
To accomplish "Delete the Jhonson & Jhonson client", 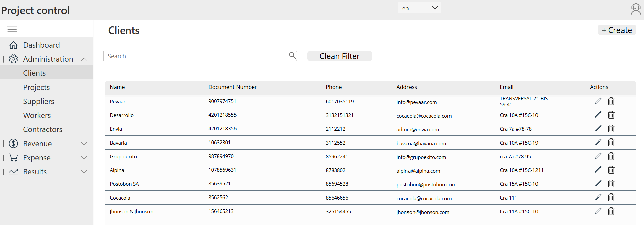I will click(611, 211).
